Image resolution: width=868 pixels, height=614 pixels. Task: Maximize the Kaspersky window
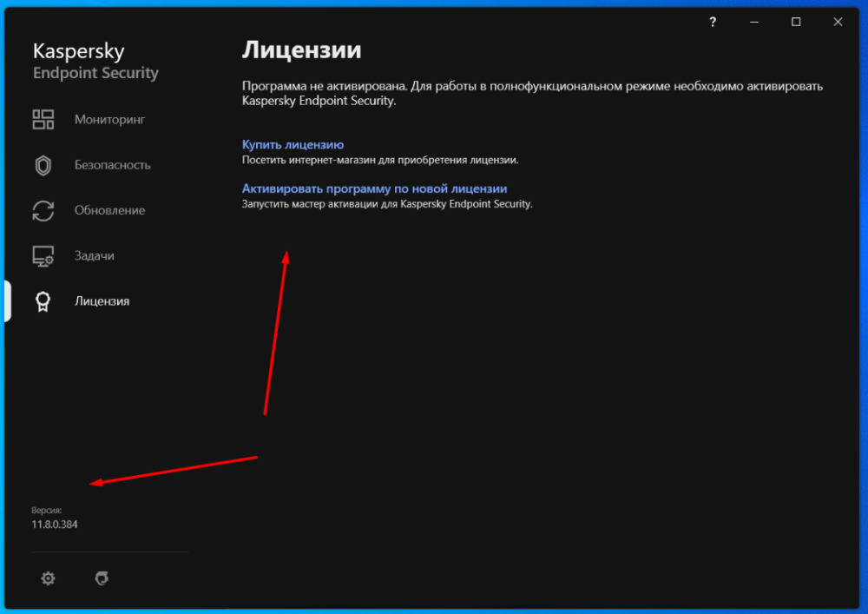(795, 22)
